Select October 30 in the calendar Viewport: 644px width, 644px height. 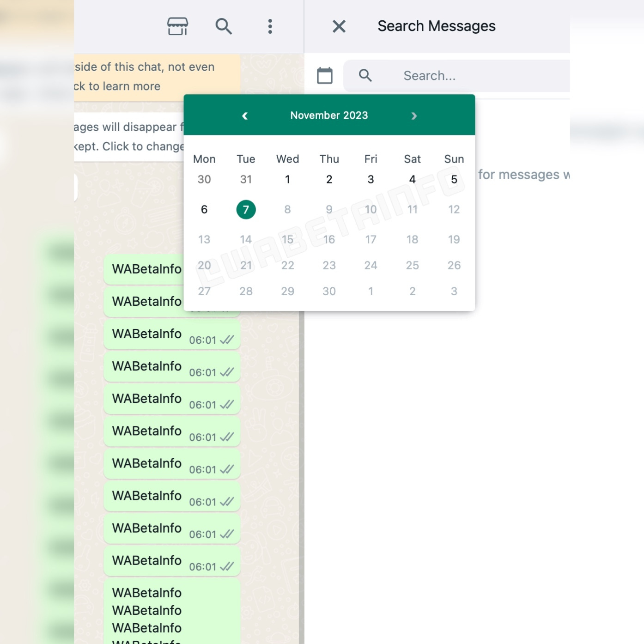pyautogui.click(x=204, y=179)
